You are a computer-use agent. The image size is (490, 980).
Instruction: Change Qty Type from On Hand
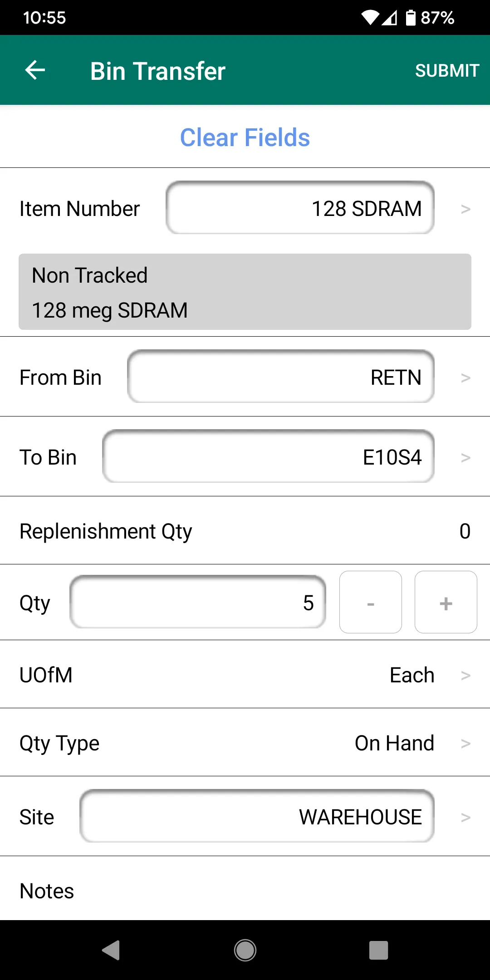pos(245,743)
